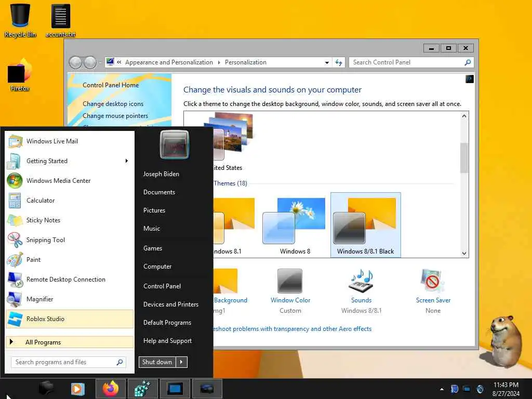
Task: Click the user account picture in Start menu
Action: tap(175, 144)
